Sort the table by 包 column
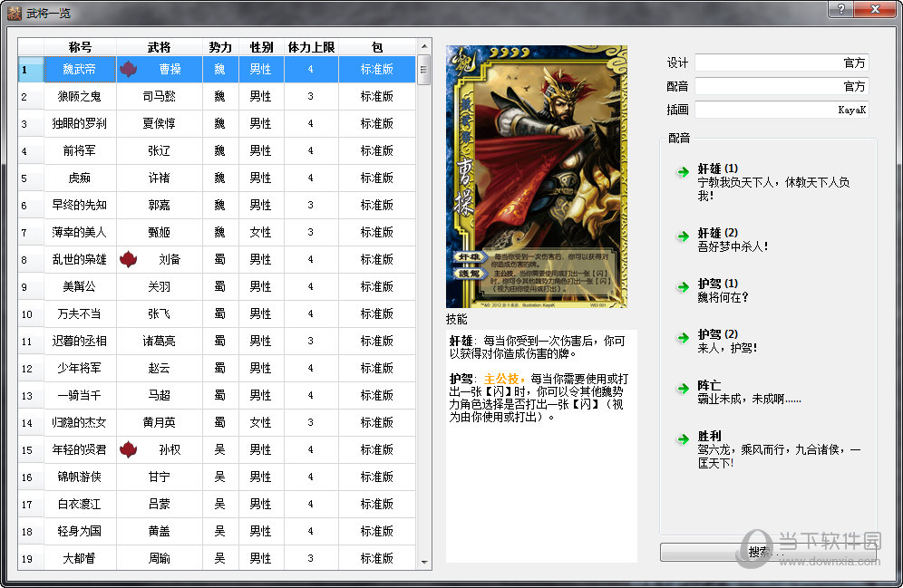903x588 pixels. [x=377, y=47]
